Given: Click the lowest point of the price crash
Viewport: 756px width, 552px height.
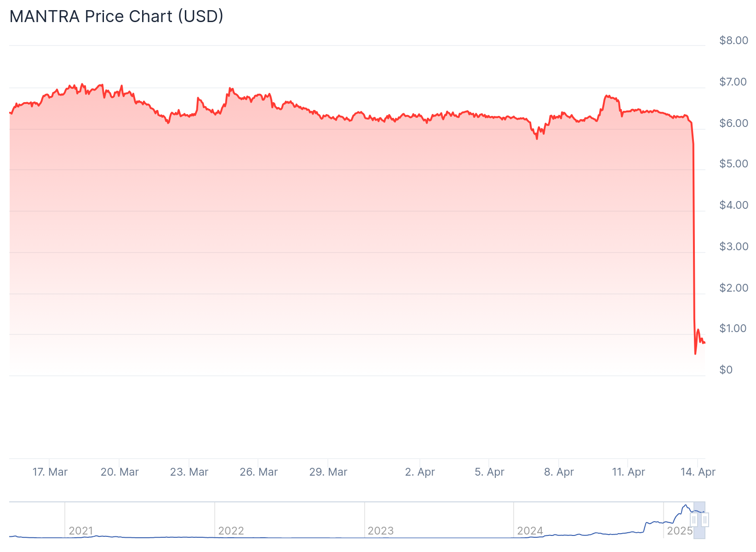Looking at the screenshot, I should [x=695, y=354].
